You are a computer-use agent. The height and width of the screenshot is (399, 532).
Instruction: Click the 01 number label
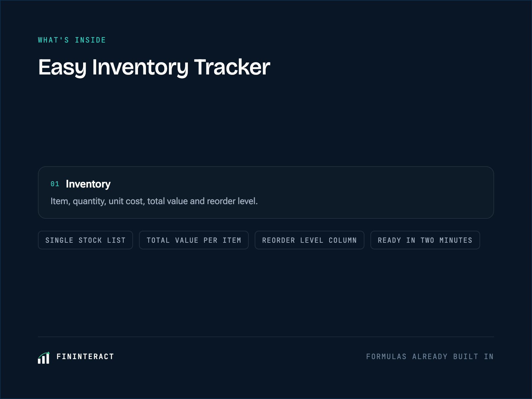(x=55, y=184)
